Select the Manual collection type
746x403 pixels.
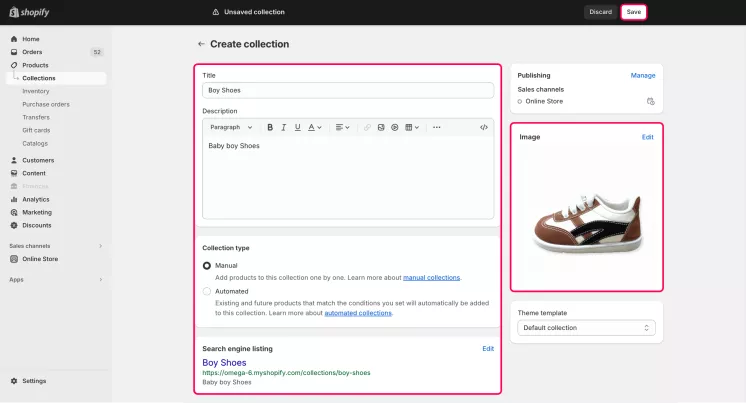207,265
